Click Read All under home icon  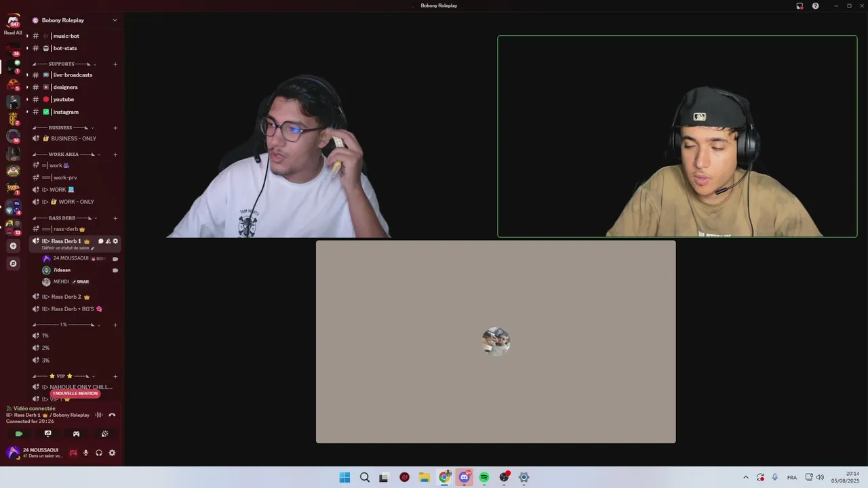[x=13, y=33]
